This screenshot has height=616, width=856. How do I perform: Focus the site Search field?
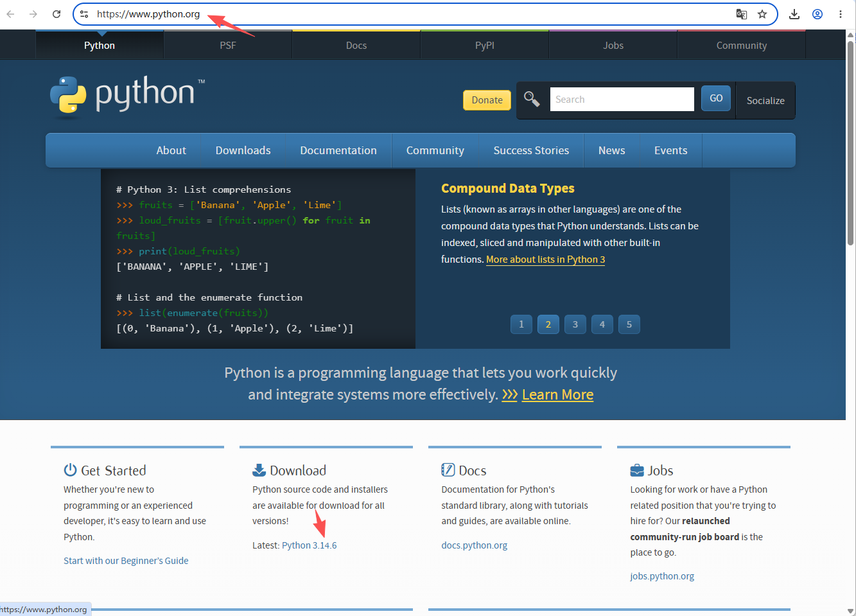pos(622,99)
